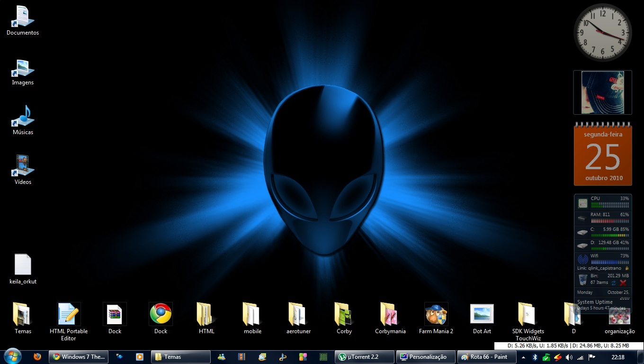Click the outubro 2010 calendar text

point(604,178)
